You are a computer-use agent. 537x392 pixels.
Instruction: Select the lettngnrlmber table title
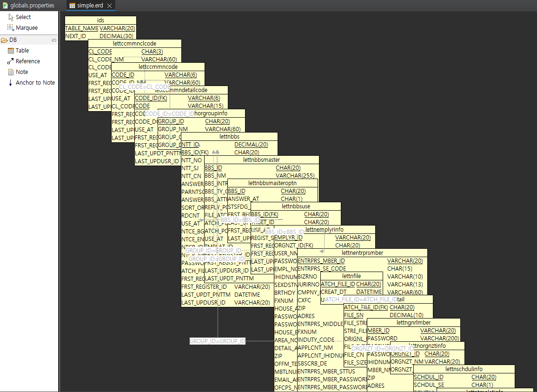[413, 323]
